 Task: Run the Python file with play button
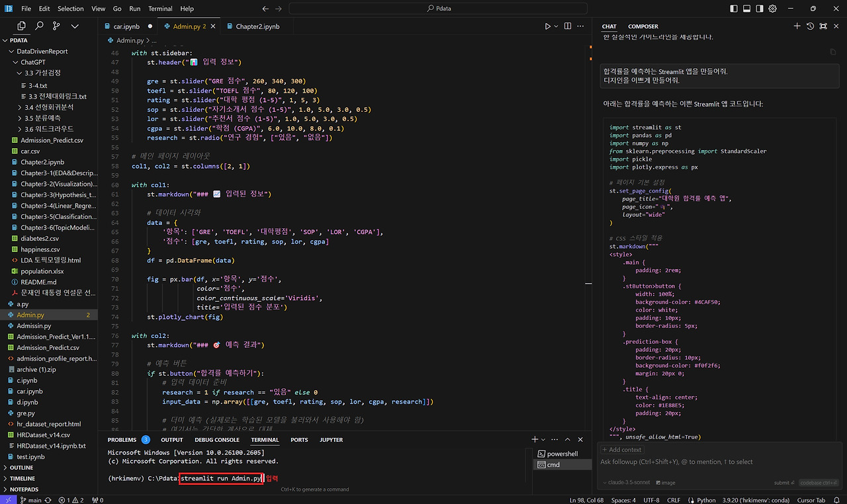[547, 26]
